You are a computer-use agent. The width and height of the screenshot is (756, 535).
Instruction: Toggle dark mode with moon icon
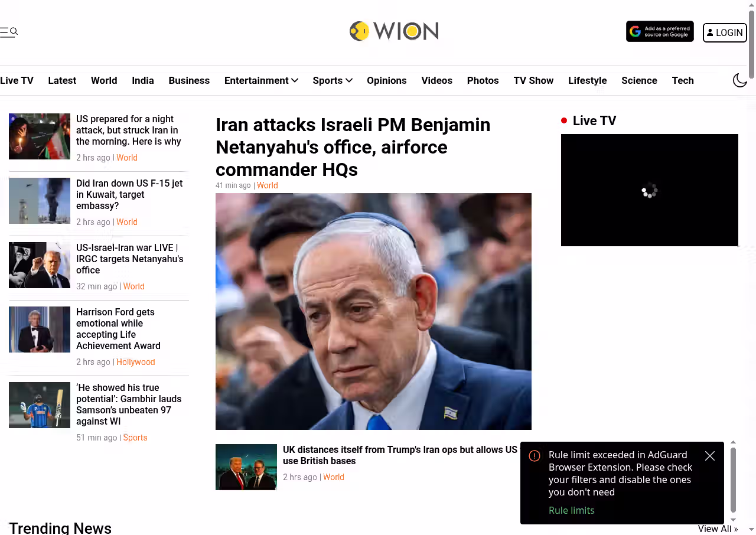click(740, 80)
